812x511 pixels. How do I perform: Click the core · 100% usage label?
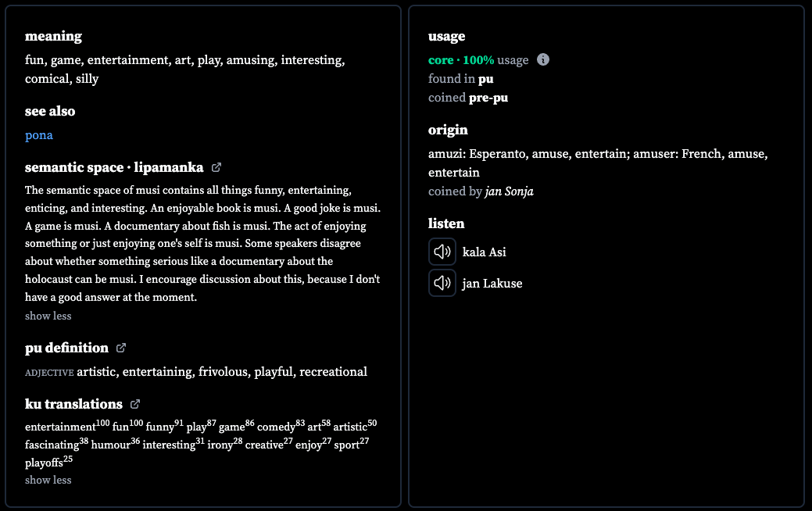coord(478,60)
